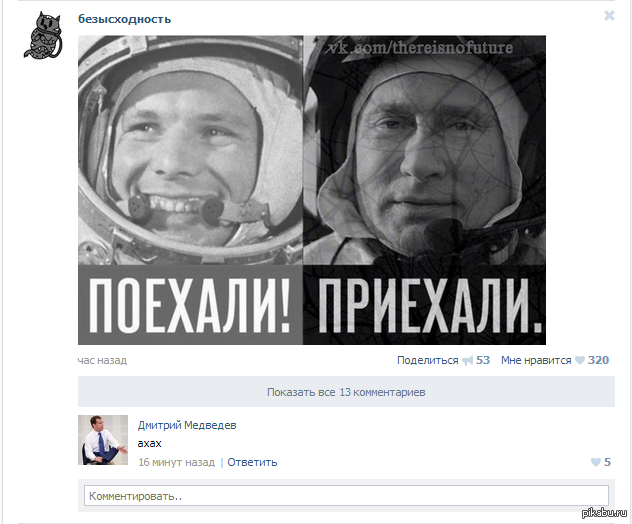
Task: Click the pikabu.ru watermark
Action: [x=605, y=513]
